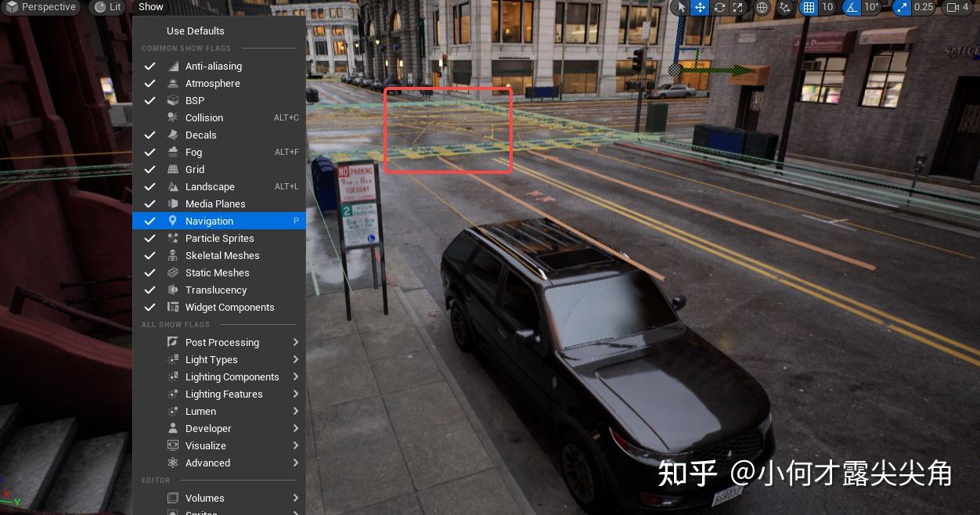Image resolution: width=980 pixels, height=515 pixels.
Task: Open the Visualize submenu
Action: point(205,445)
